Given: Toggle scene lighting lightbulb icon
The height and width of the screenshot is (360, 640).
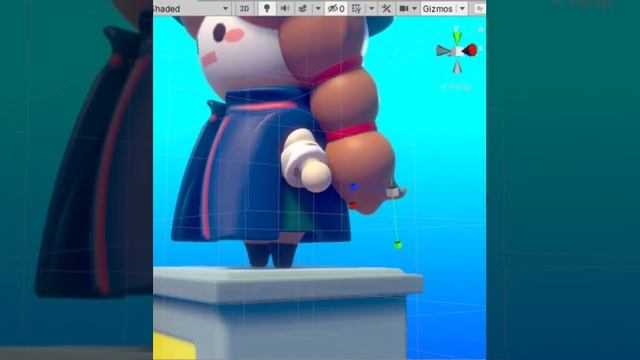Looking at the screenshot, I should 267,9.
